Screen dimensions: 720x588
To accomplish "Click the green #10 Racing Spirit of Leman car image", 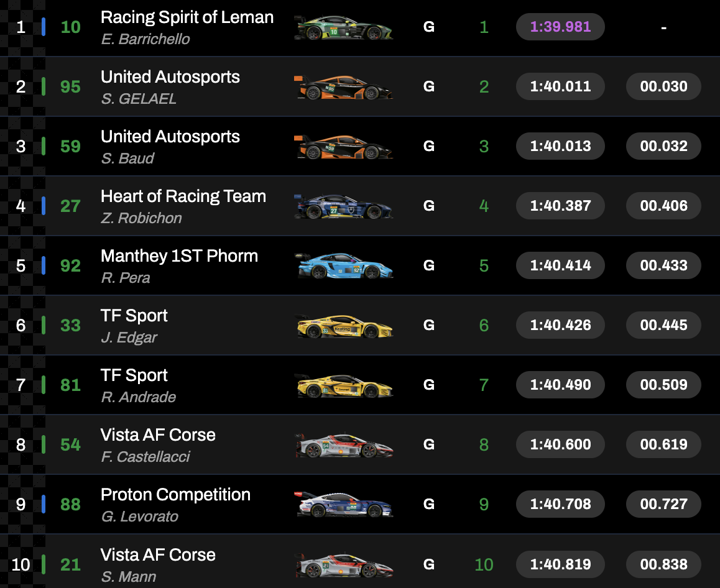I will pos(343,27).
